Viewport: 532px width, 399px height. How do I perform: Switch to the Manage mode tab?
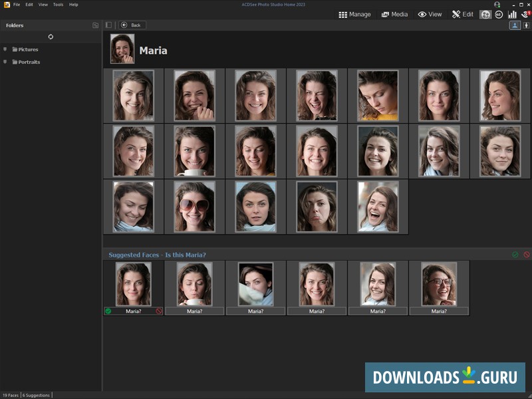[x=354, y=14]
